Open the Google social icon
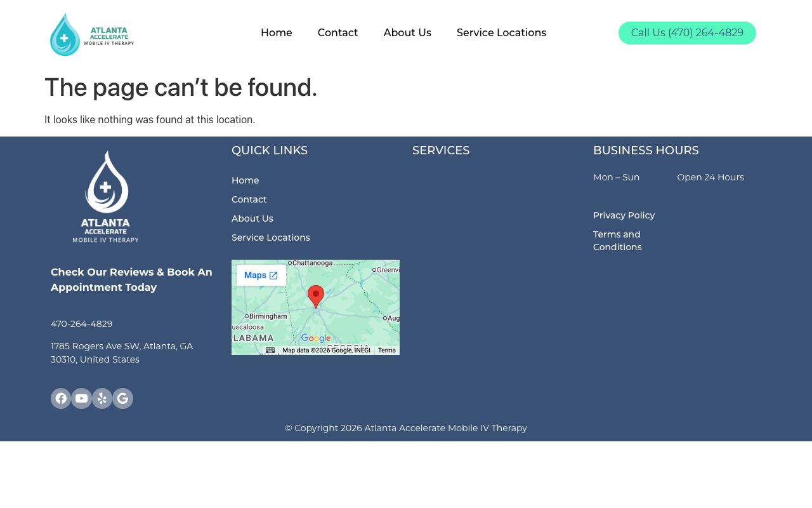The image size is (812, 508). click(x=123, y=399)
